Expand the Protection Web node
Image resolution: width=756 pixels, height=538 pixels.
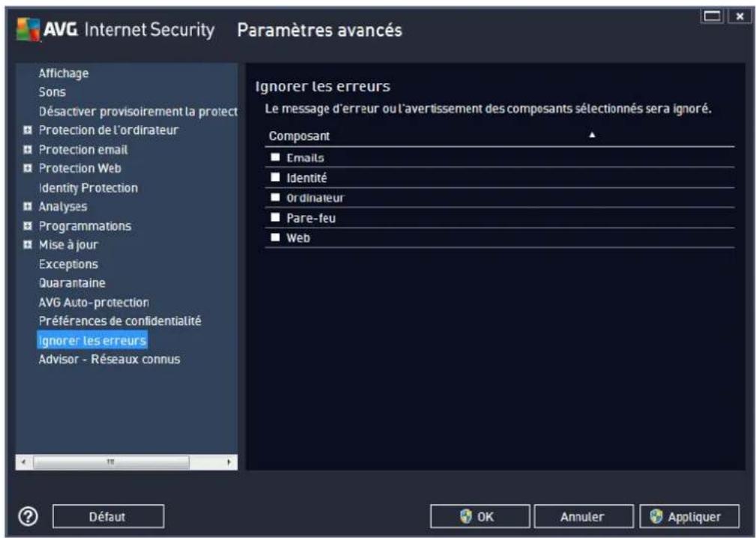point(28,169)
